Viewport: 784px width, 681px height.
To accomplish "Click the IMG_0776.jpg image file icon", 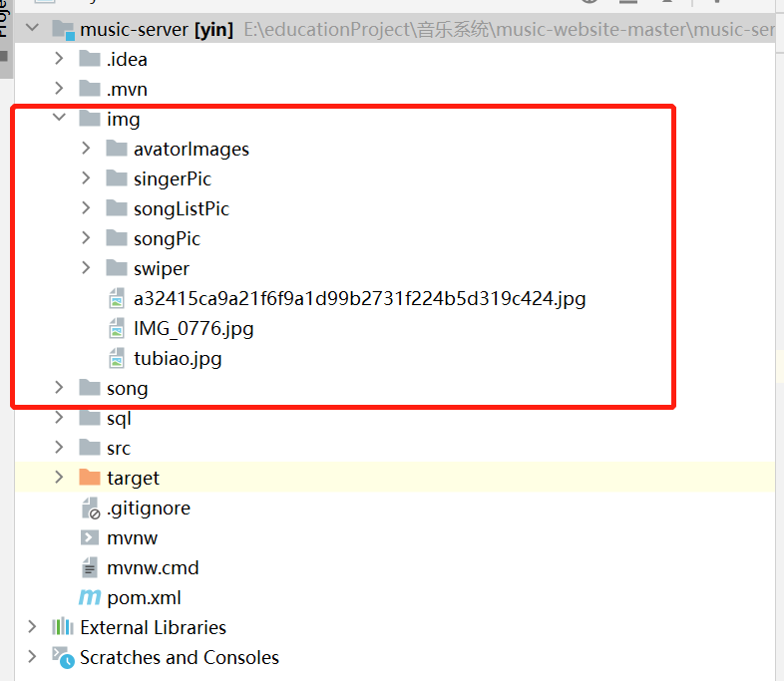I will 117,328.
